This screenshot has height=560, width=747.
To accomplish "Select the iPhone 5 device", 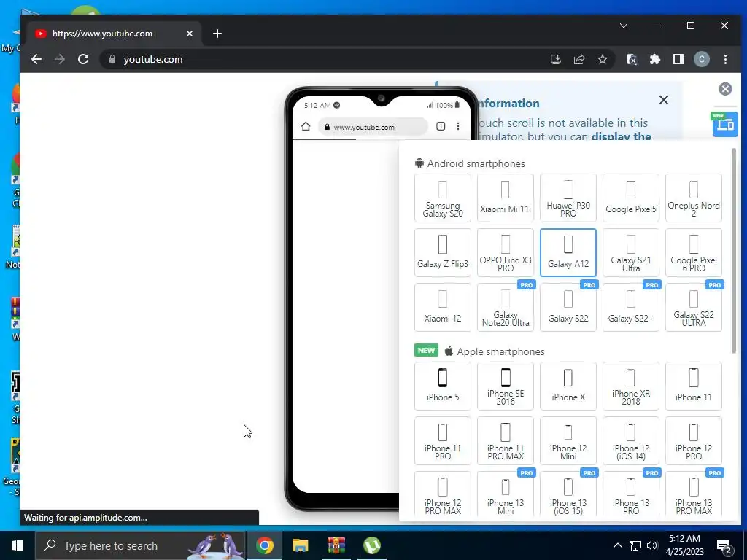I will pos(443,386).
